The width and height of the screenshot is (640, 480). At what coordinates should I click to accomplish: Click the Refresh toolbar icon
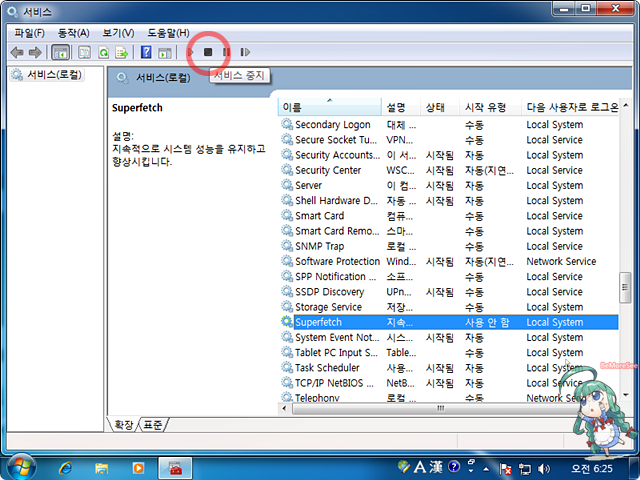pyautogui.click(x=103, y=52)
